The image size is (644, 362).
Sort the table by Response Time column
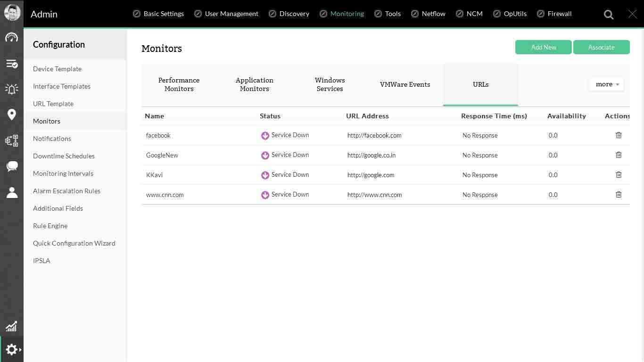[494, 116]
